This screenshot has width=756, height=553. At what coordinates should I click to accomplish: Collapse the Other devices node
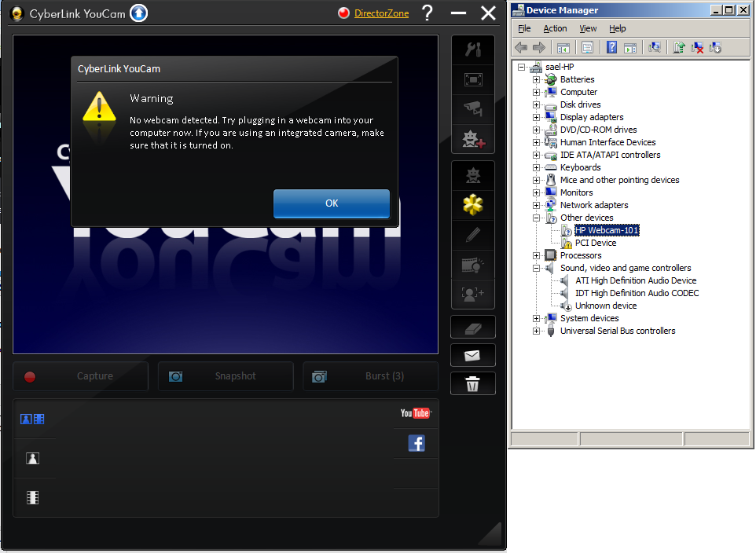[537, 218]
